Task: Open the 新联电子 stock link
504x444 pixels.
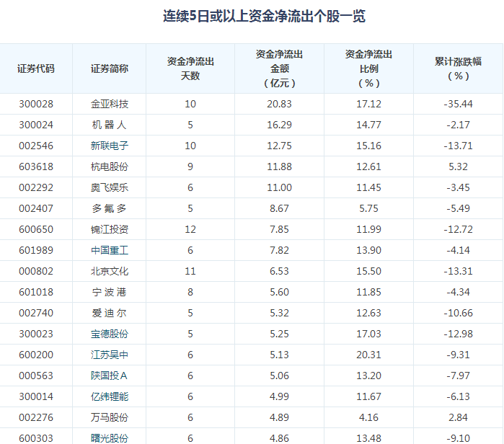Action: point(110,146)
